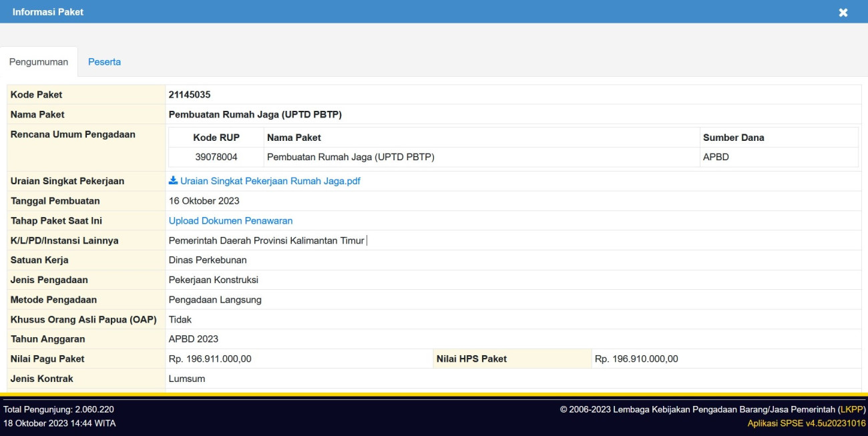Click the Sumber Dana column header
This screenshot has width=868, height=436.
[x=733, y=138]
